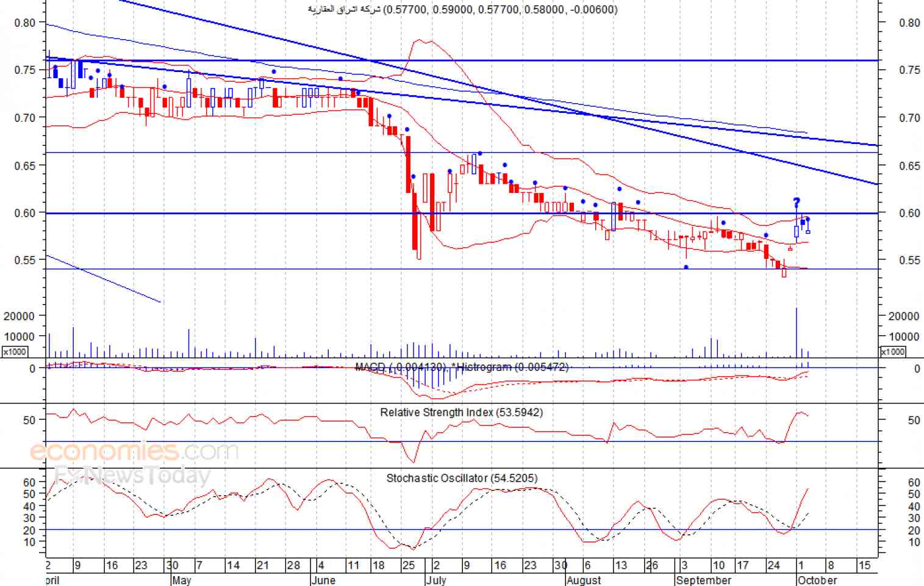Click the x1000 multiplier box beside left volume scale
The height and width of the screenshot is (586, 924).
[14, 352]
